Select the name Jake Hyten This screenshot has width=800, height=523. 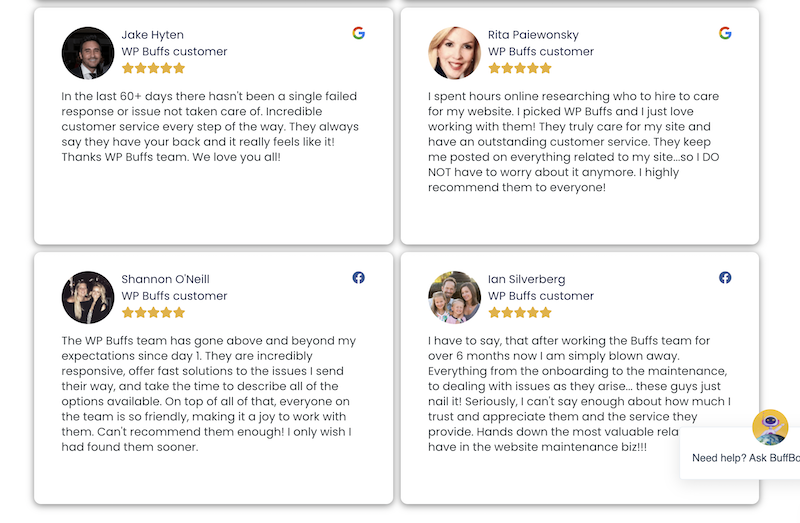[x=153, y=35]
